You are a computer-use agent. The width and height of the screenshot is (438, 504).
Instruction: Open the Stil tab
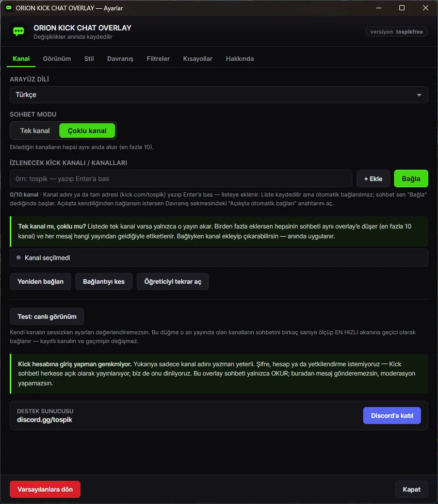click(89, 59)
